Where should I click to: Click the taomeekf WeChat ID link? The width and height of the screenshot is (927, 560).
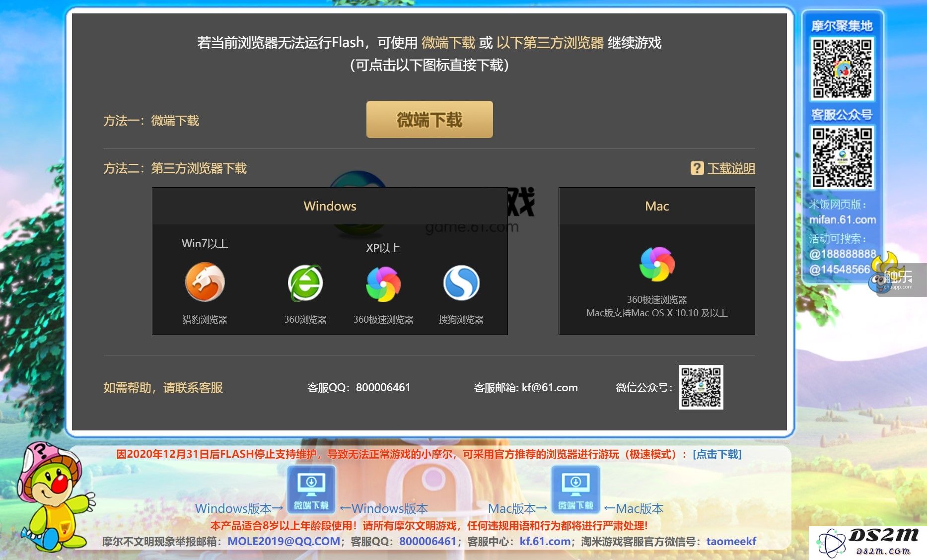[731, 541]
